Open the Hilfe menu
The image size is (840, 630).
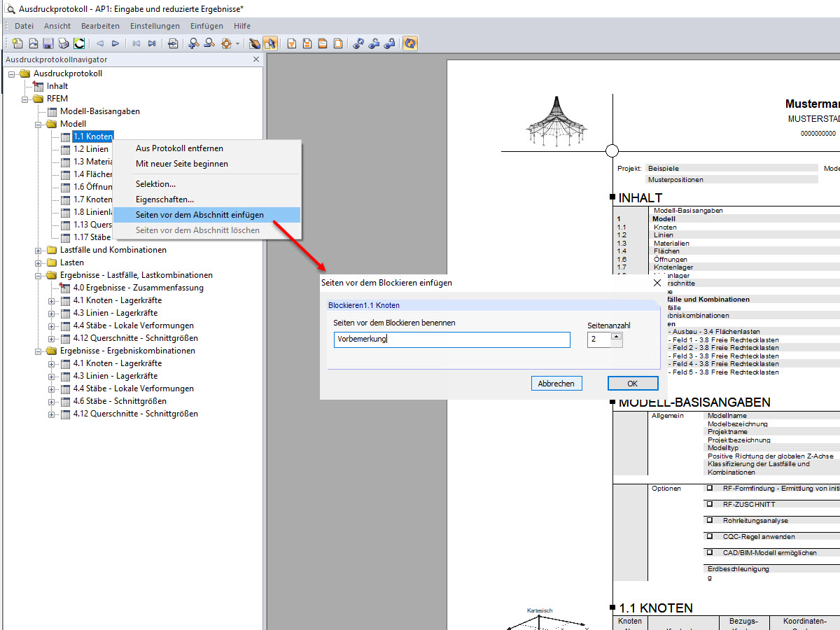242,26
